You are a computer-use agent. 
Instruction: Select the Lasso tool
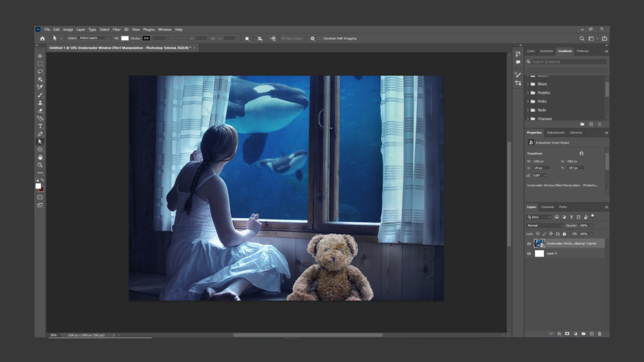[x=40, y=72]
